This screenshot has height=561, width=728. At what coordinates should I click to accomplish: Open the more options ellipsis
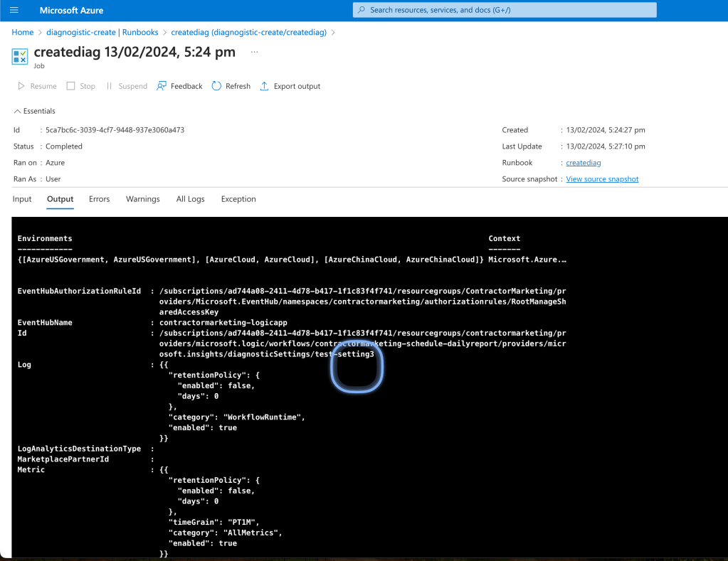click(x=254, y=52)
